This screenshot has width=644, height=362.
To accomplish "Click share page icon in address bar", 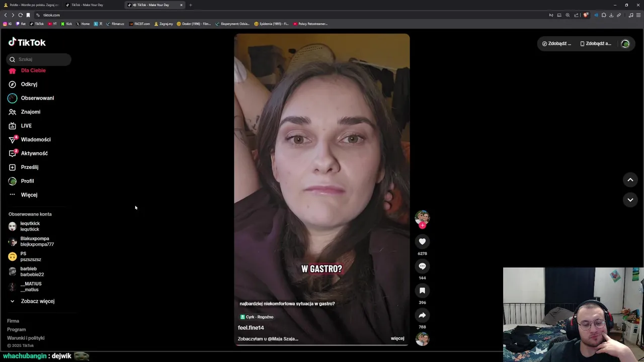I will [576, 15].
